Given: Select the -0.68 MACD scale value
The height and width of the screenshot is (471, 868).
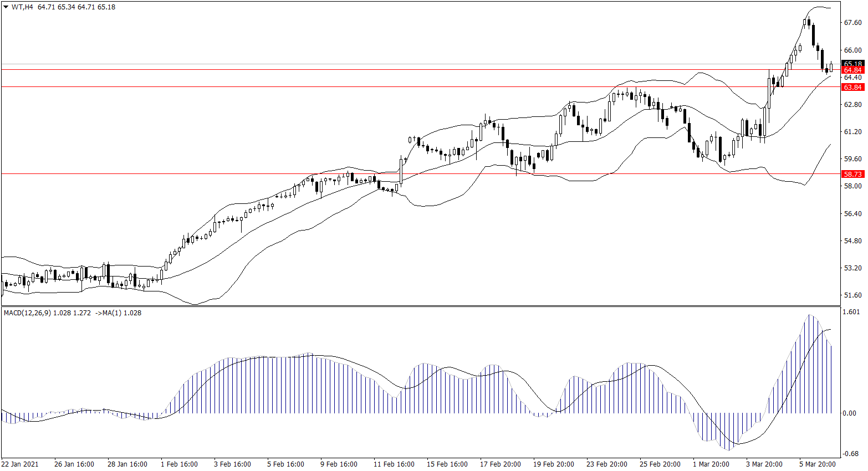Looking at the screenshot, I should coord(851,454).
